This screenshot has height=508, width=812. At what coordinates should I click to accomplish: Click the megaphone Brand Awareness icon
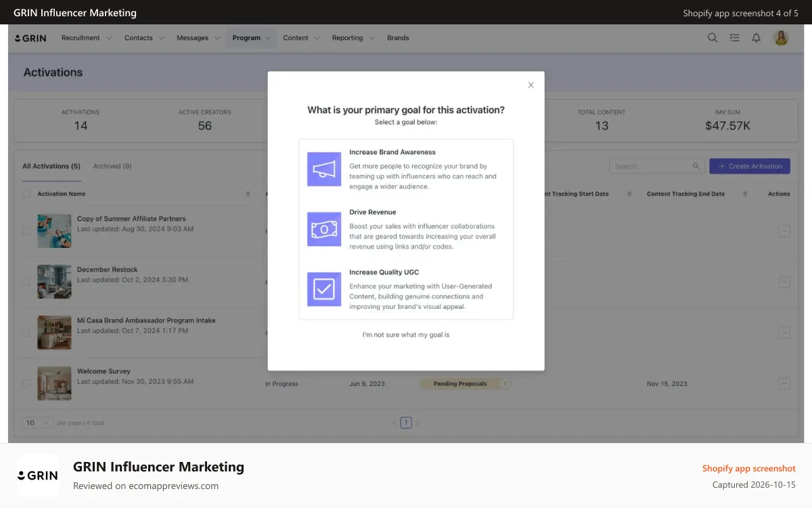[x=324, y=169]
